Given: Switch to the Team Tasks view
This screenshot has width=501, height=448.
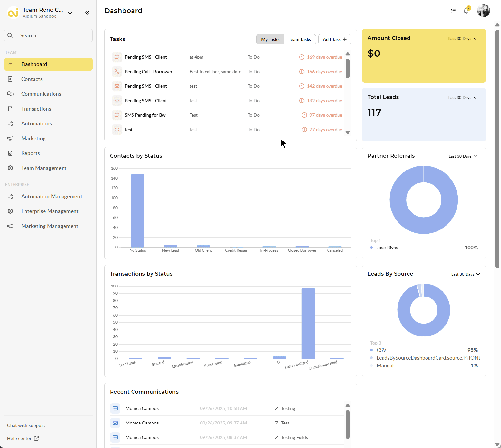Looking at the screenshot, I should point(300,39).
